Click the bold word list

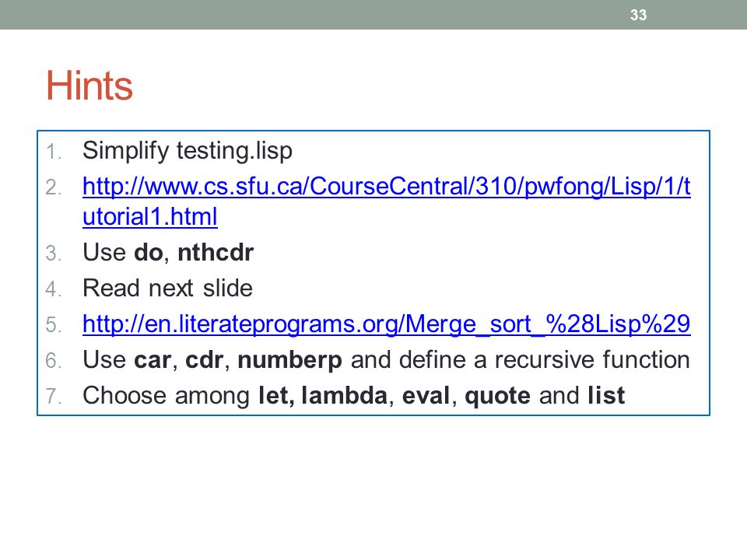[x=606, y=396]
